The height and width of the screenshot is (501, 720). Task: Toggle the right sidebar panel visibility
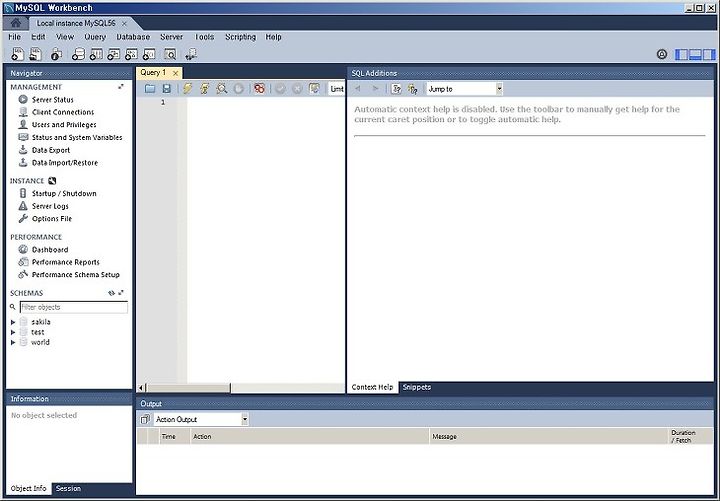point(709,54)
